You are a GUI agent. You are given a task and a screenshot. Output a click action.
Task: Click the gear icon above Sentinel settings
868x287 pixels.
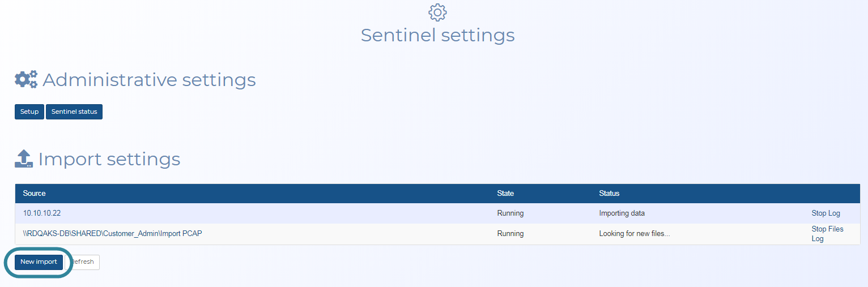[x=437, y=12]
